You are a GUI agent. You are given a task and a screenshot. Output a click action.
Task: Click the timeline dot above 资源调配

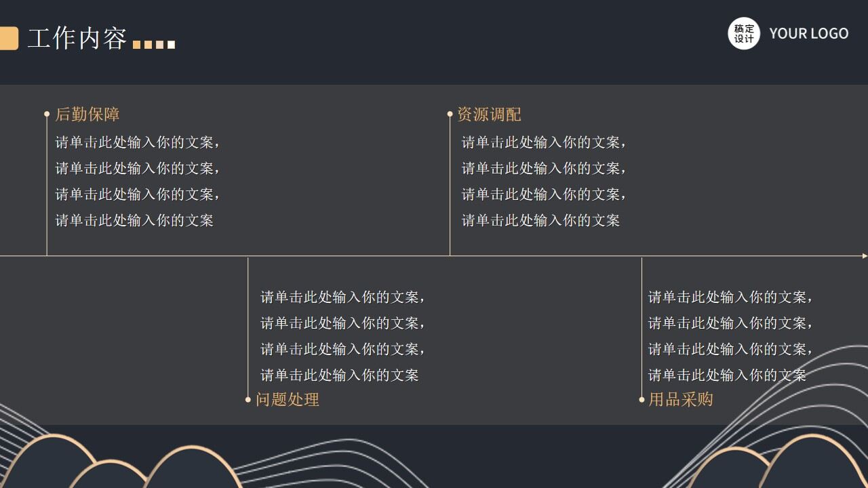coord(450,113)
